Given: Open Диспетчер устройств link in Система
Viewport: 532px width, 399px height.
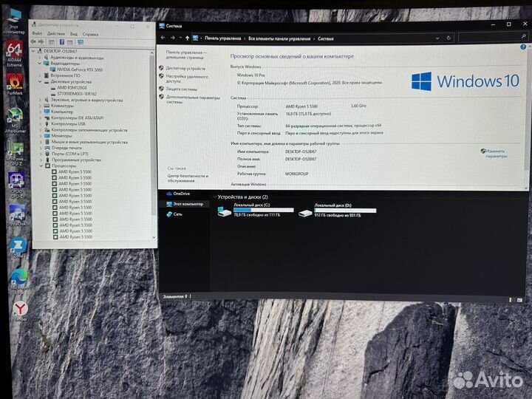Looking at the screenshot, I should pyautogui.click(x=185, y=69).
